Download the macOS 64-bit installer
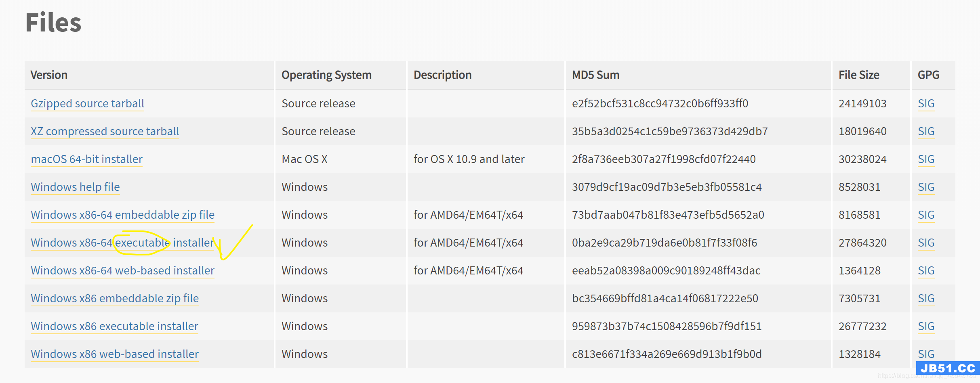The height and width of the screenshot is (383, 980). pos(86,159)
